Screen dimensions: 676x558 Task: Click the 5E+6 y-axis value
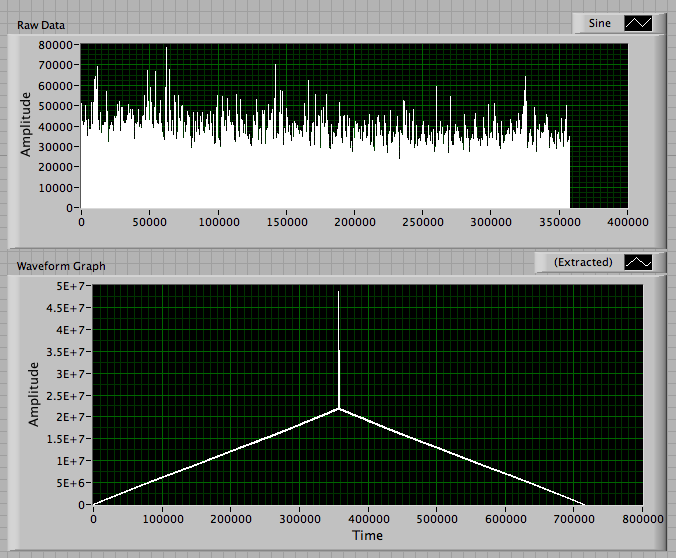(71, 483)
